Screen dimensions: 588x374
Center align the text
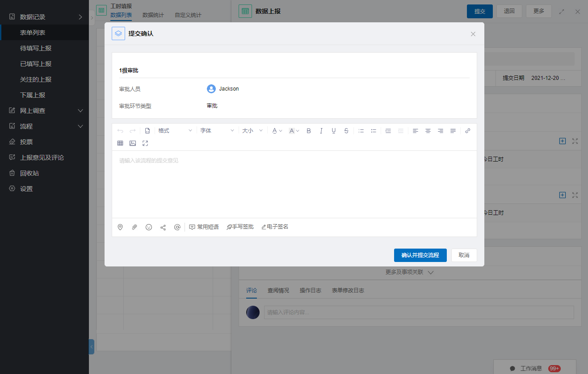[x=428, y=131]
